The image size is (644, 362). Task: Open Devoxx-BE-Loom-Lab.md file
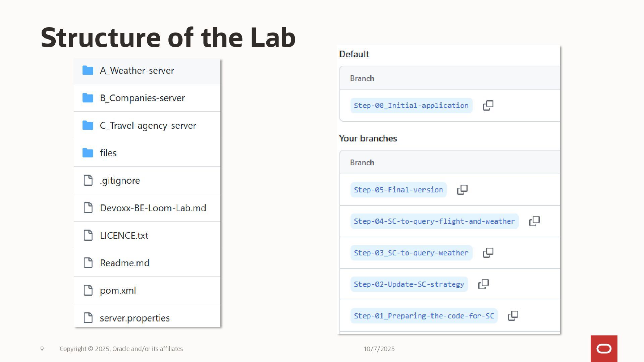[x=153, y=208]
